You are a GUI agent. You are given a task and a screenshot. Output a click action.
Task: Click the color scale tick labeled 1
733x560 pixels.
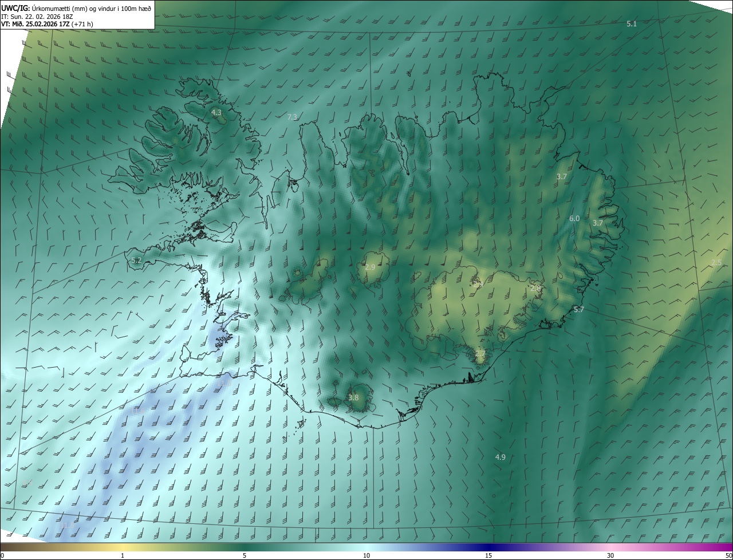click(123, 555)
